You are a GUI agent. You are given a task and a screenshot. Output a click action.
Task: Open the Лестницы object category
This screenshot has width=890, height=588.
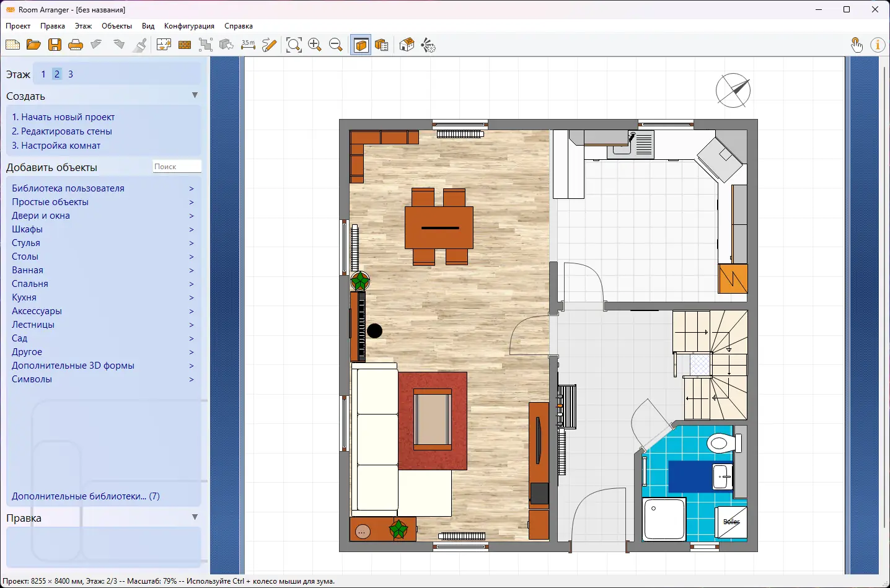pyautogui.click(x=103, y=325)
